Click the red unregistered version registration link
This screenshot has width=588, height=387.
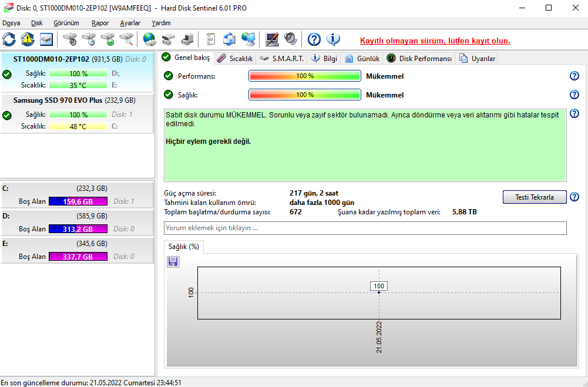[x=435, y=41]
